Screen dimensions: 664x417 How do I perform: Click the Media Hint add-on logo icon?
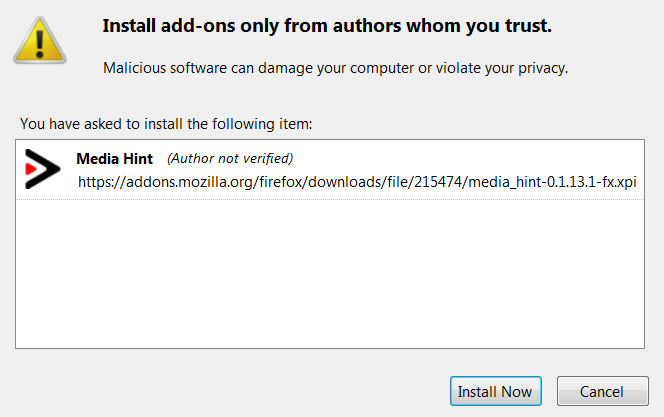coord(42,169)
